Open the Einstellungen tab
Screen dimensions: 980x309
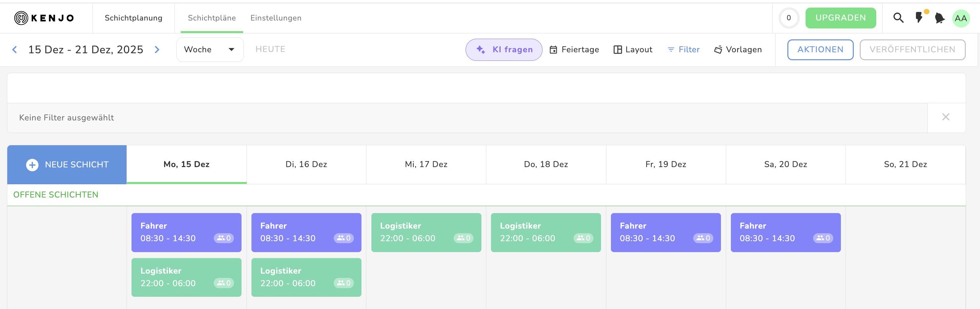click(x=276, y=18)
